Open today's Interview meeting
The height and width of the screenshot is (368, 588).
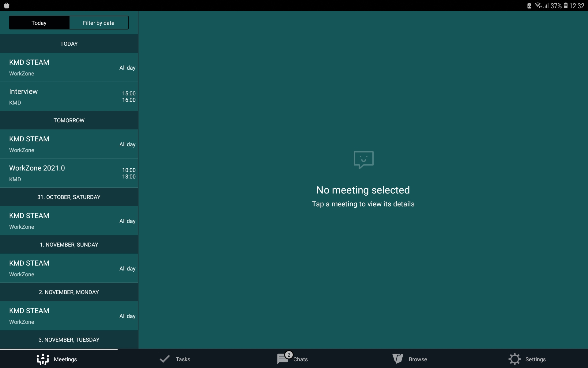(69, 97)
